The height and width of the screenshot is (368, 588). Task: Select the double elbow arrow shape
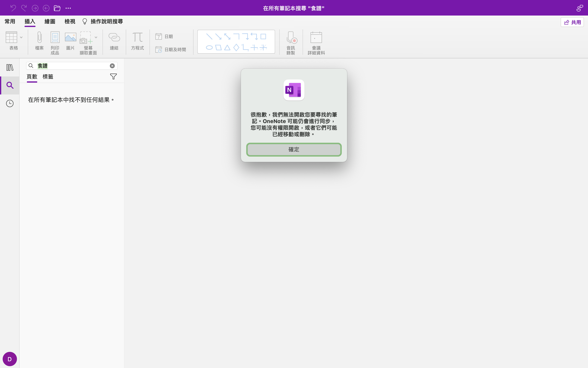pos(254,37)
